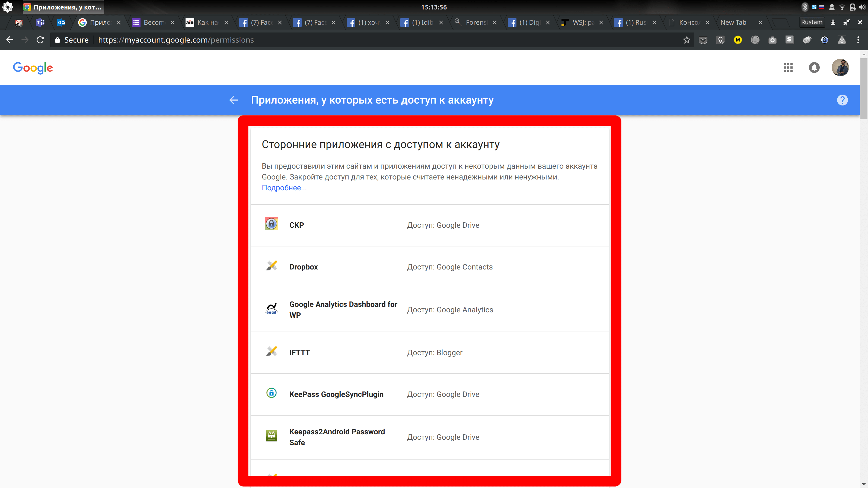Open the pinned Gmail tab
This screenshot has height=488, width=868.
(19, 23)
